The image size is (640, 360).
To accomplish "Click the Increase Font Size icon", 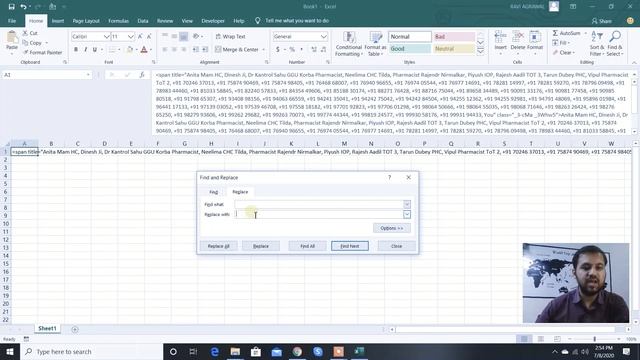I will point(140,37).
